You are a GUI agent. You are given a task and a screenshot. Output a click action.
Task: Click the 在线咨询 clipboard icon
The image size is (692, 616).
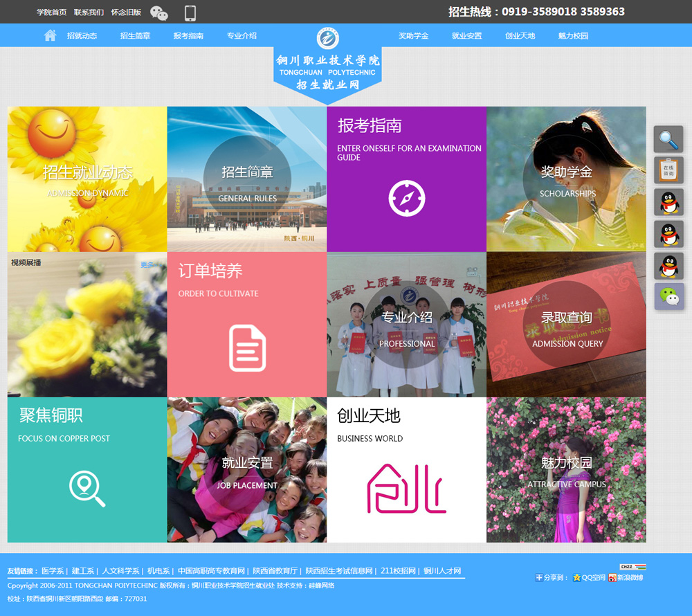click(668, 170)
